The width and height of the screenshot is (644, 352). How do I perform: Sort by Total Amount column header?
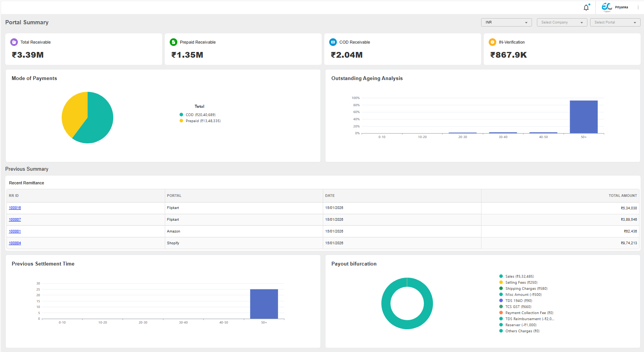622,196
